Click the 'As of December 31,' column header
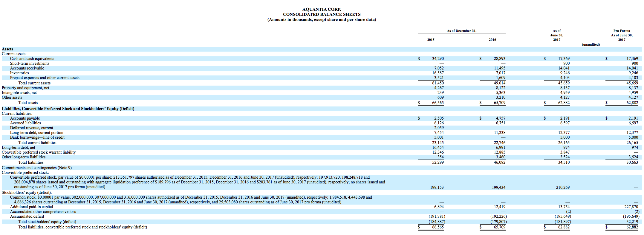This screenshot has height=235, width=644. tap(462, 31)
